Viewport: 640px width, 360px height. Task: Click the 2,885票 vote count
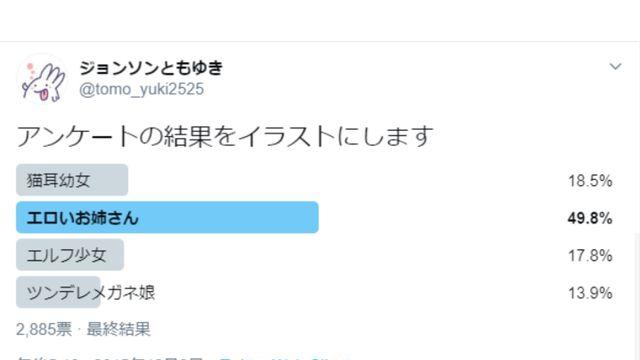pyautogui.click(x=44, y=329)
